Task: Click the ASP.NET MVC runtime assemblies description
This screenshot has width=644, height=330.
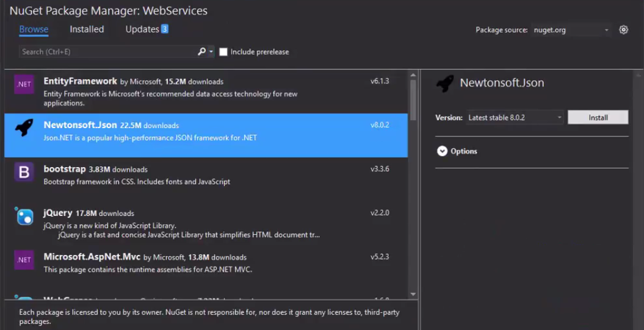Action: click(x=148, y=270)
